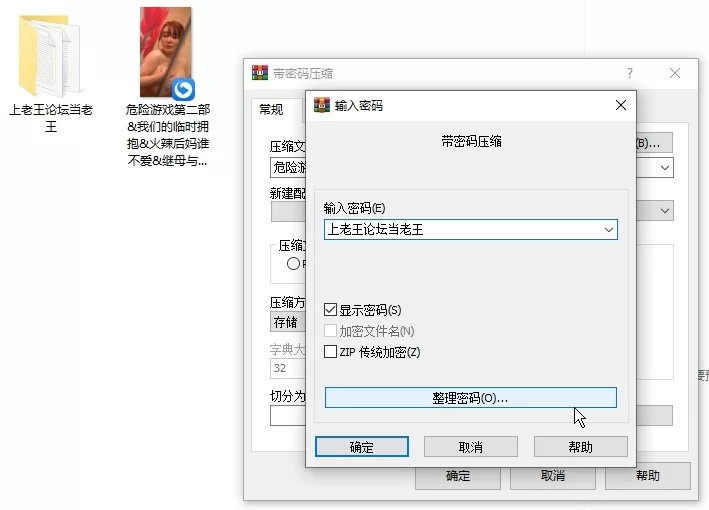709x510 pixels.
Task: Click 帮助 in 输入密码 dialog
Action: pos(581,447)
